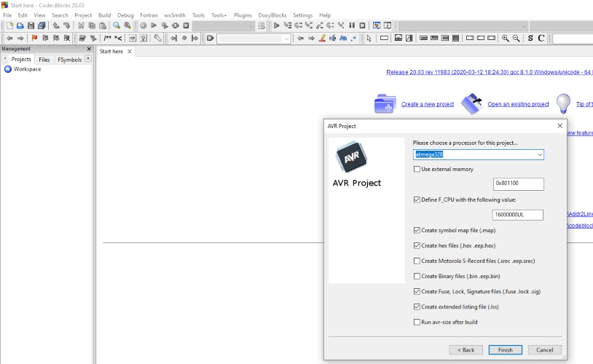The width and height of the screenshot is (593, 364).
Task: Click the < Back button
Action: (x=466, y=350)
